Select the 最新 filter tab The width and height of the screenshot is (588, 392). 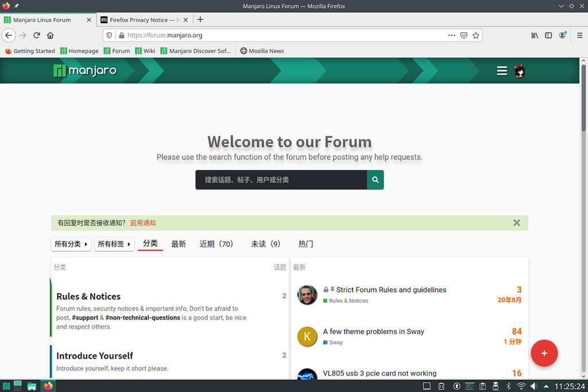pos(179,244)
